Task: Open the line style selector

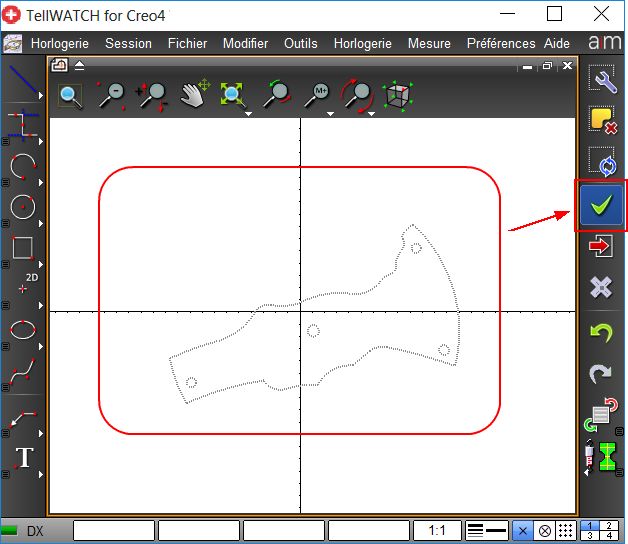Action: (487, 531)
